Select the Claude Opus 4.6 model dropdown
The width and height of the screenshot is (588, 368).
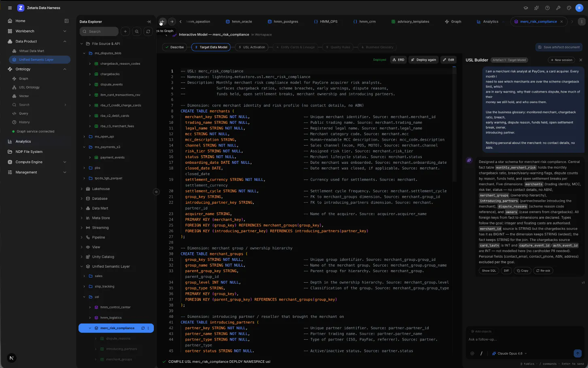click(x=509, y=353)
